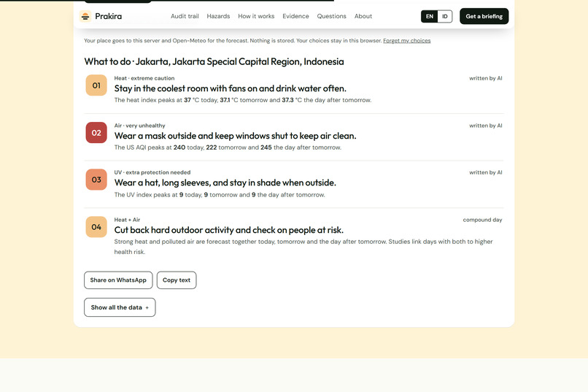Click 'Strong heat and polluted air' description
588x392 pixels.
pos(303,247)
